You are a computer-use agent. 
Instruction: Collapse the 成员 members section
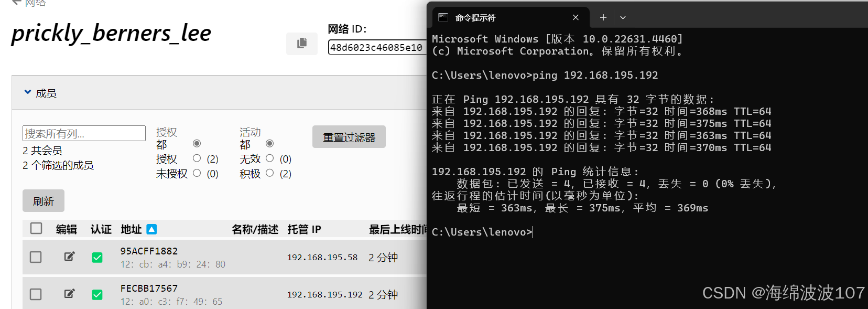pos(28,92)
